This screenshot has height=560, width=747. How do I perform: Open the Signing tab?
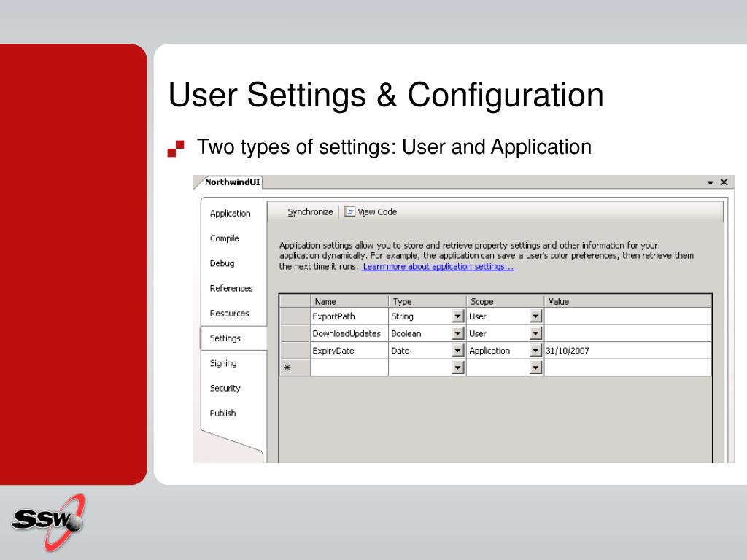point(223,363)
